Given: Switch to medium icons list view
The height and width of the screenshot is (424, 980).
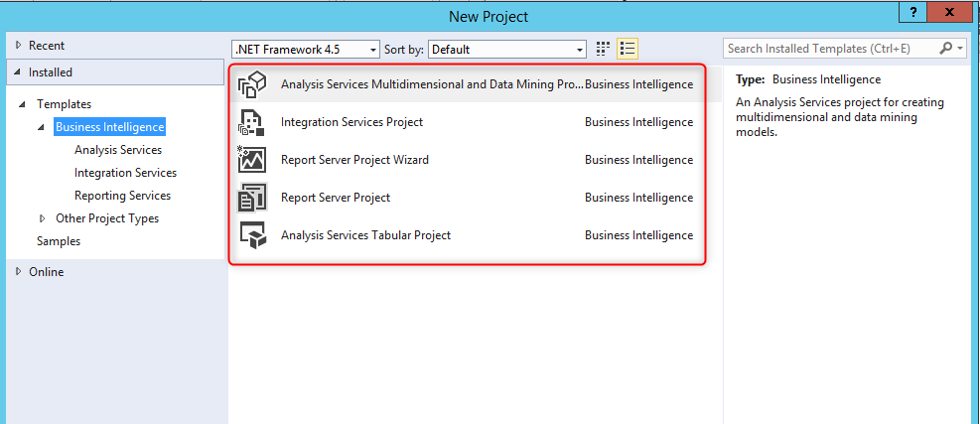Looking at the screenshot, I should pos(628,49).
